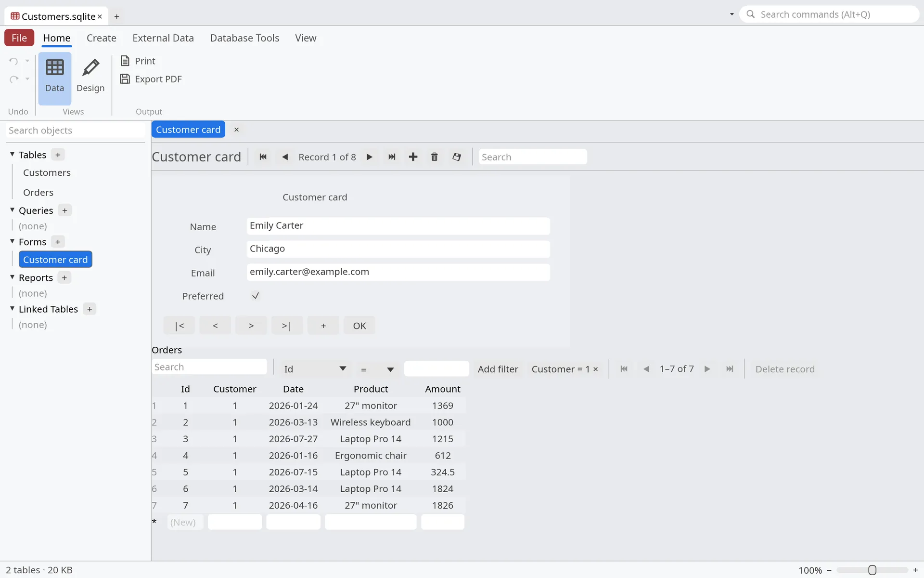Click the Search objects field
Image resolution: width=924 pixels, height=578 pixels.
[75, 131]
